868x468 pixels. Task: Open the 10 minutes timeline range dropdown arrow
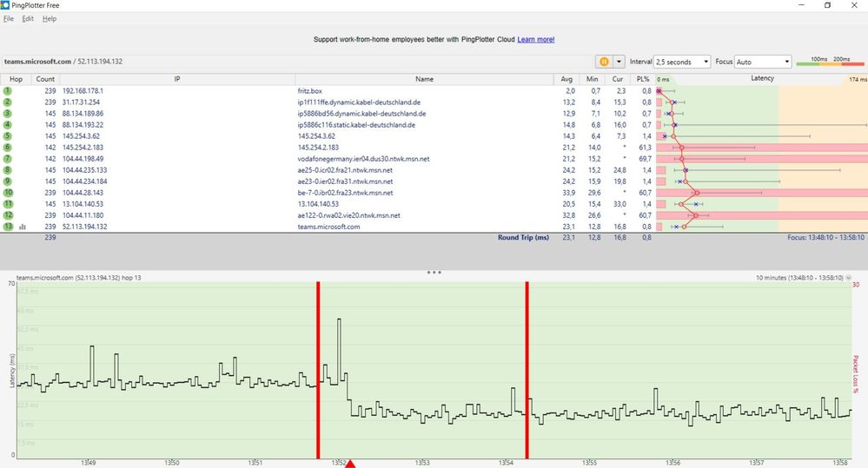tap(849, 278)
